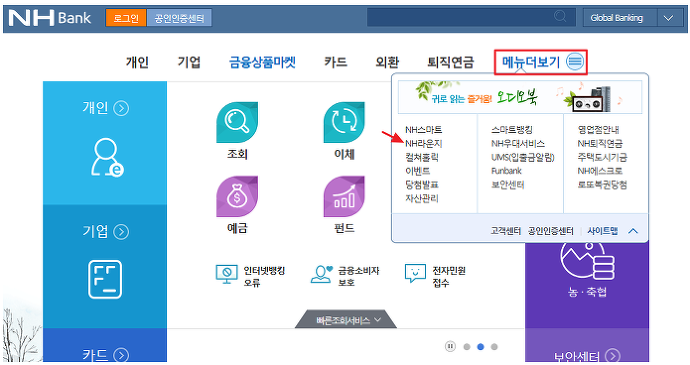Viewport: 690px width, 365px height.
Task: Open the Funbank link
Action: [x=506, y=171]
